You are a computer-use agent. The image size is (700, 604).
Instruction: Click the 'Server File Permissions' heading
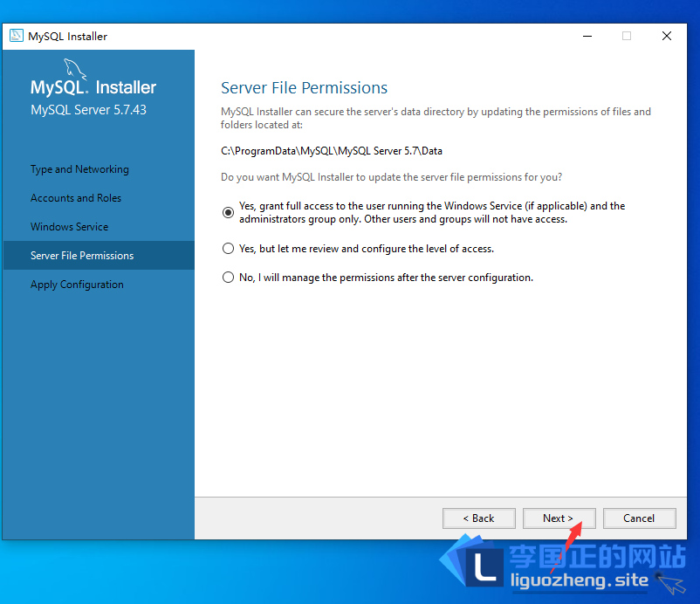[x=304, y=88]
